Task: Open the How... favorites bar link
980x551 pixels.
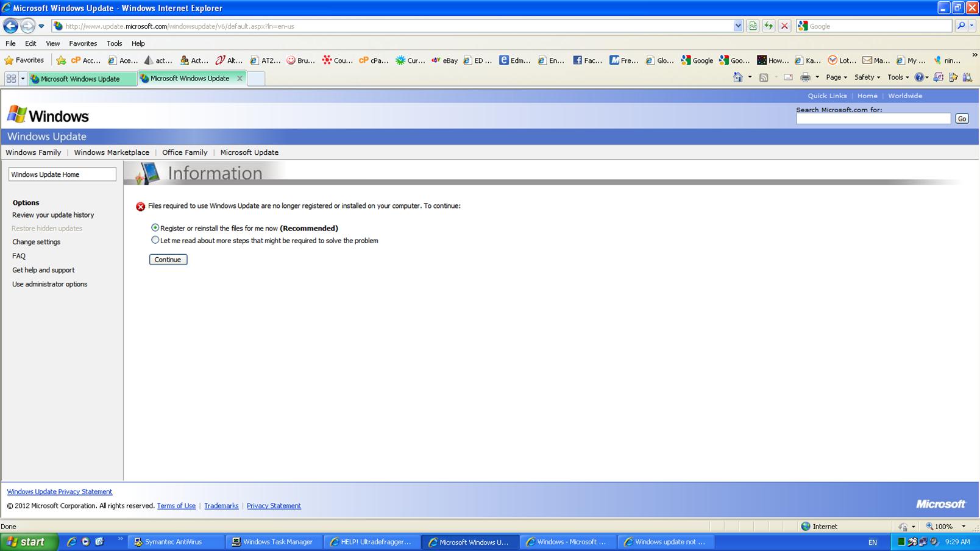Action: point(773,60)
